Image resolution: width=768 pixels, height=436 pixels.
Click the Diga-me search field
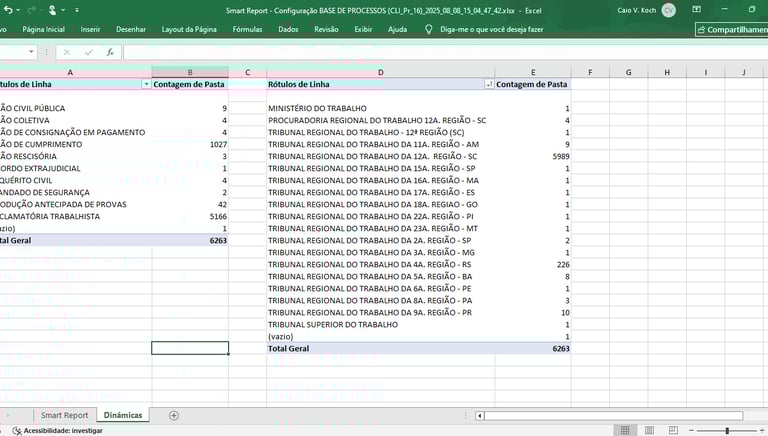pyautogui.click(x=493, y=30)
